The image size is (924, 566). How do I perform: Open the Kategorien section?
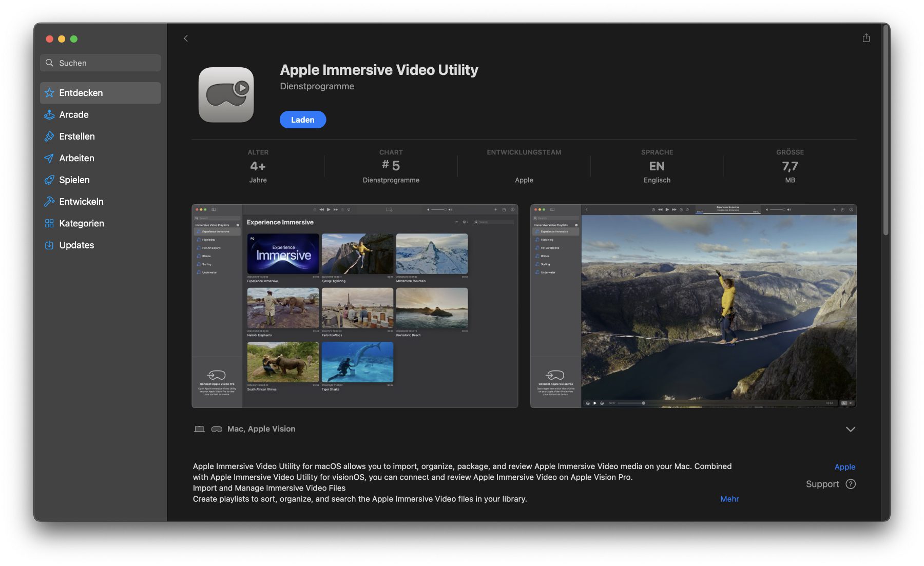pyautogui.click(x=81, y=223)
